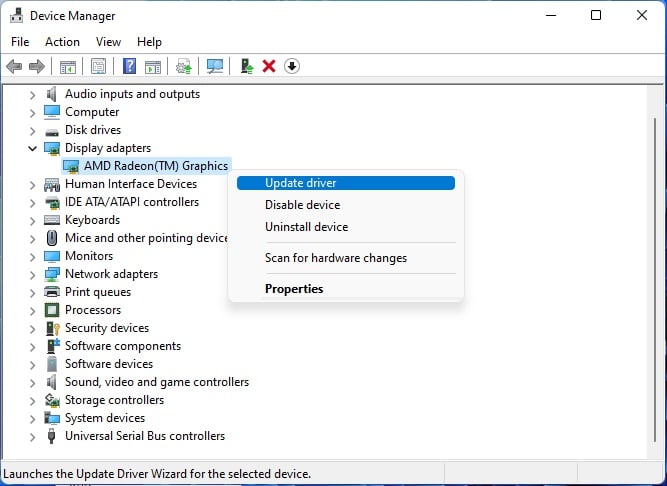Expand the Keyboards chevron
Image resolution: width=667 pixels, height=486 pixels.
pos(33,221)
